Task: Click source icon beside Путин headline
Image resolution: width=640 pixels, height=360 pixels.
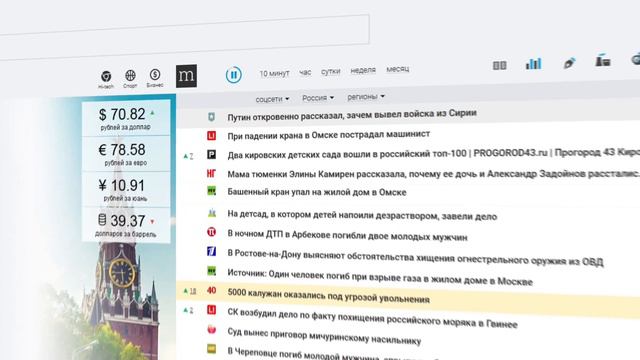Action: (211, 117)
